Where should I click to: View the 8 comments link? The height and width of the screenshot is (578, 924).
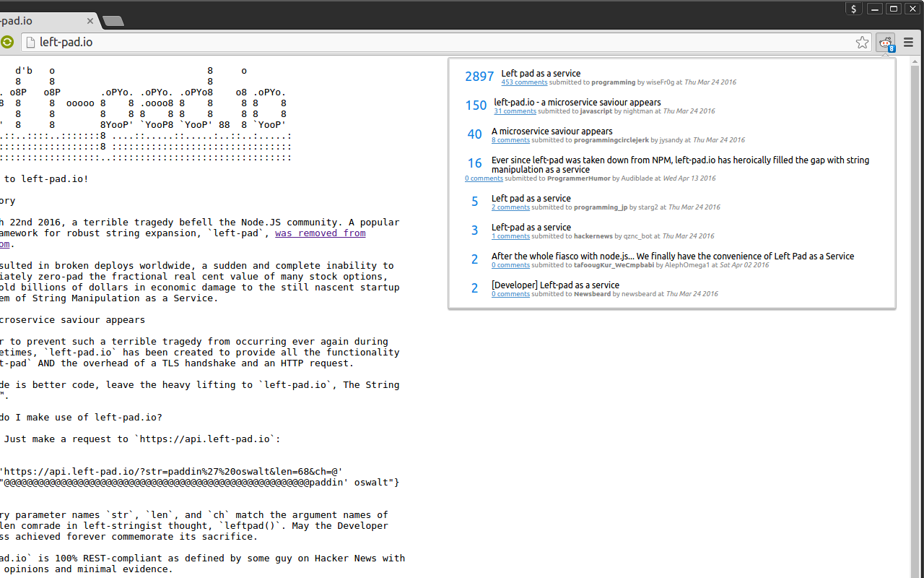pos(510,140)
